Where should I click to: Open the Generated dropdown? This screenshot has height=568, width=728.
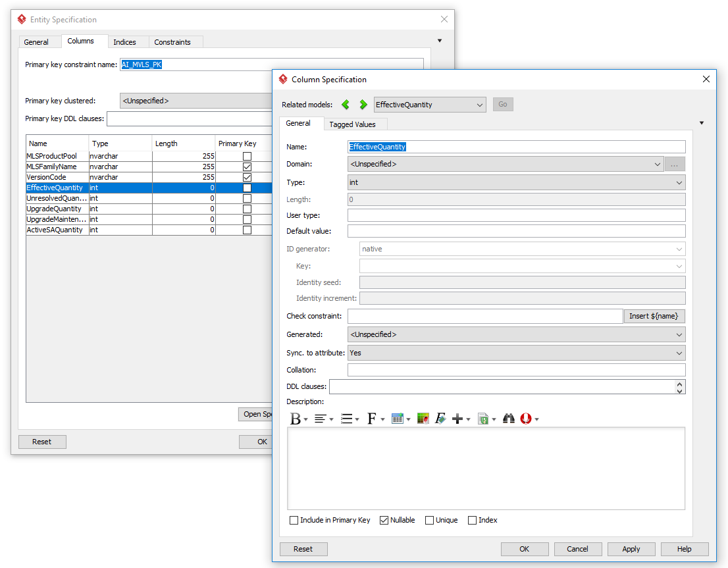point(516,334)
